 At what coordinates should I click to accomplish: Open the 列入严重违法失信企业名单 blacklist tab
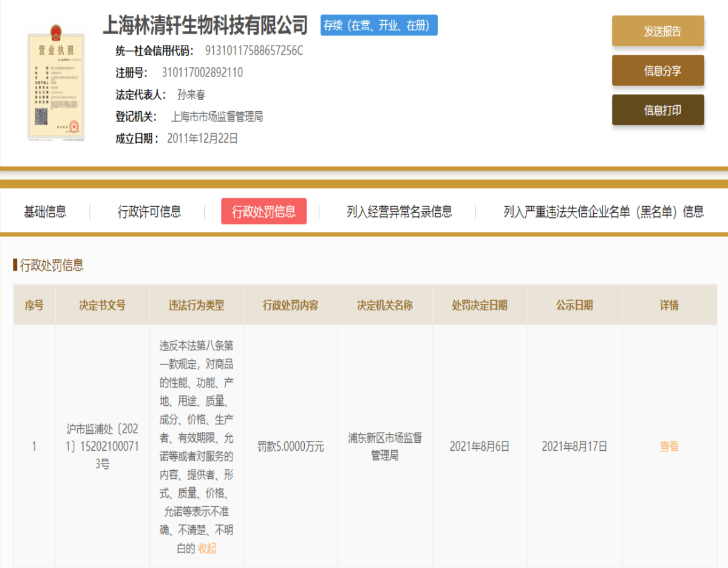[x=603, y=211]
